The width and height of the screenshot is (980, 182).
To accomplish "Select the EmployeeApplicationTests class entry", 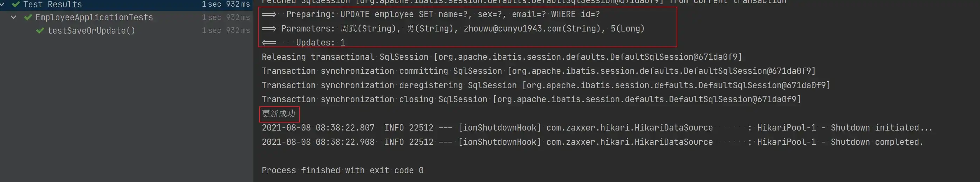I will pyautogui.click(x=94, y=17).
